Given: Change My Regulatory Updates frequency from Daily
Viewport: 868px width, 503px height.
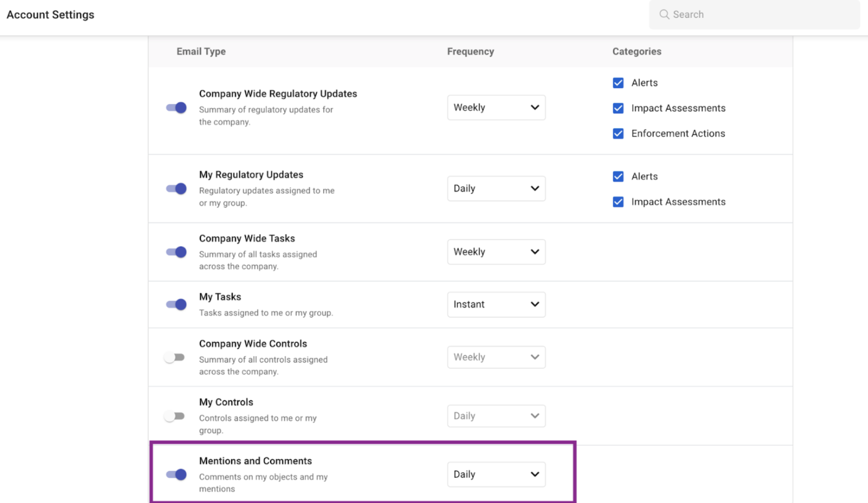Looking at the screenshot, I should click(x=496, y=188).
